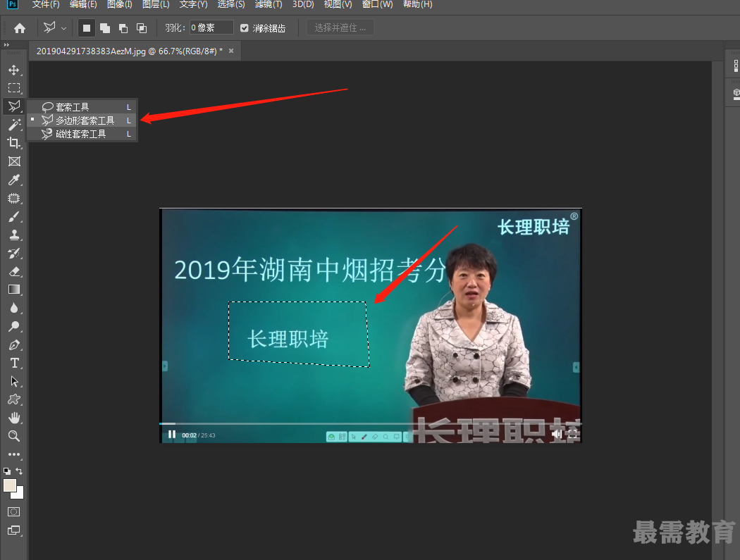Open the 编辑(E) menu
This screenshot has width=740, height=560.
click(83, 4)
